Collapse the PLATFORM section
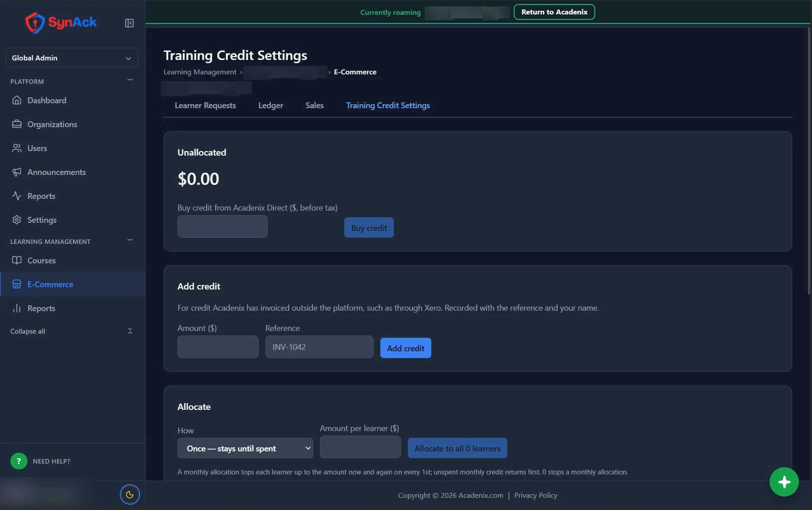This screenshot has width=812, height=510. [130, 80]
